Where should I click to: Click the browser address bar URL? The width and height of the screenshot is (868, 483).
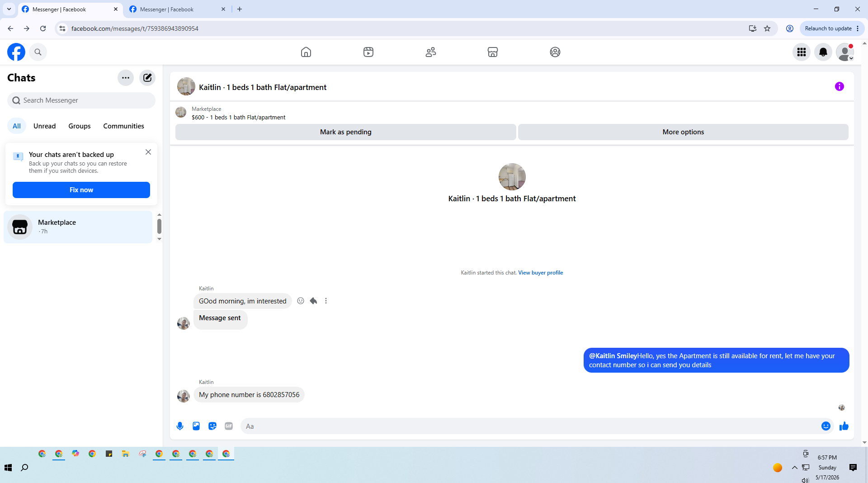point(135,28)
